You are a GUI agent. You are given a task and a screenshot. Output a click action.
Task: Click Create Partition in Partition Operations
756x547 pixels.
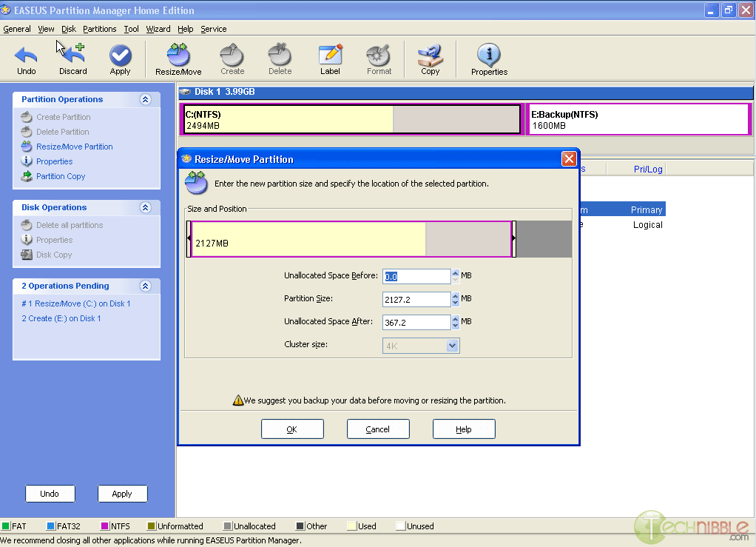63,117
